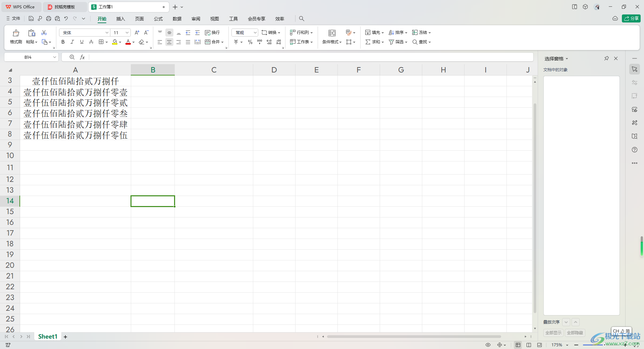Viewport: 644px width, 349px height.
Task: Toggle horizontal center alignment
Action: tap(169, 42)
